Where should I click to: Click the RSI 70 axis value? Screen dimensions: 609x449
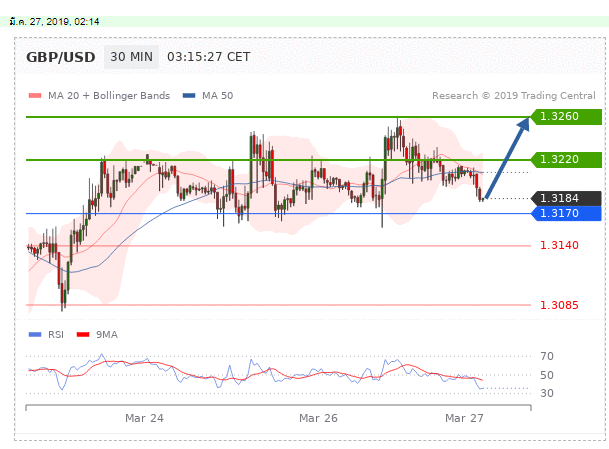click(547, 356)
